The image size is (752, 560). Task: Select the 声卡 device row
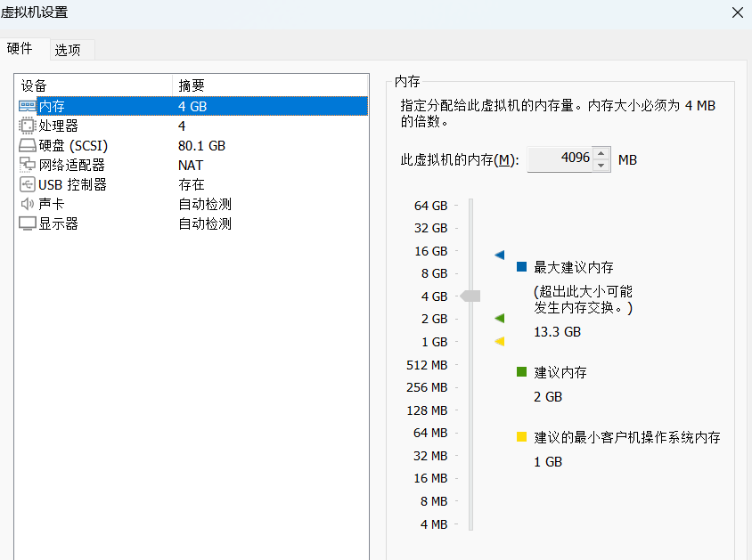tap(192, 204)
